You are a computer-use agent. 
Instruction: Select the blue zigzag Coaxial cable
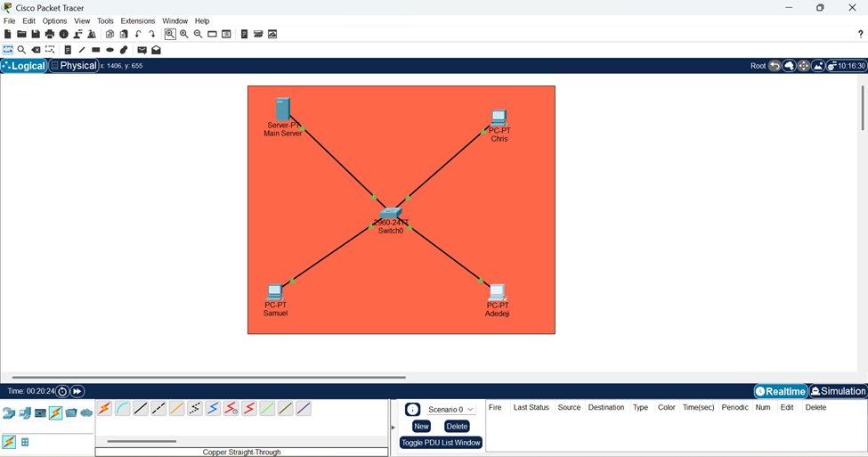(x=213, y=409)
